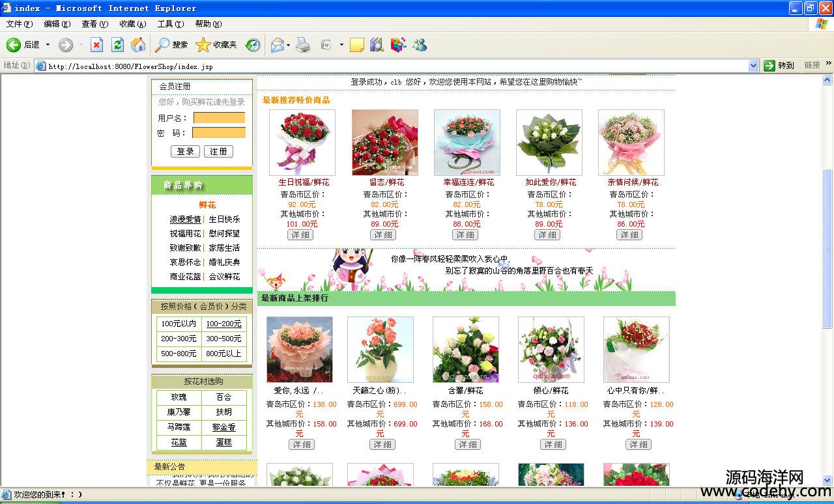Click the Forward navigation arrow
This screenshot has width=834, height=504.
[x=66, y=44]
